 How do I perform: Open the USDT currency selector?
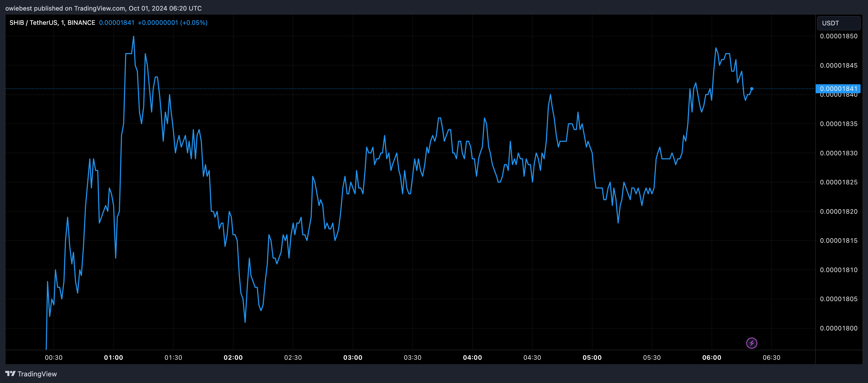point(839,23)
